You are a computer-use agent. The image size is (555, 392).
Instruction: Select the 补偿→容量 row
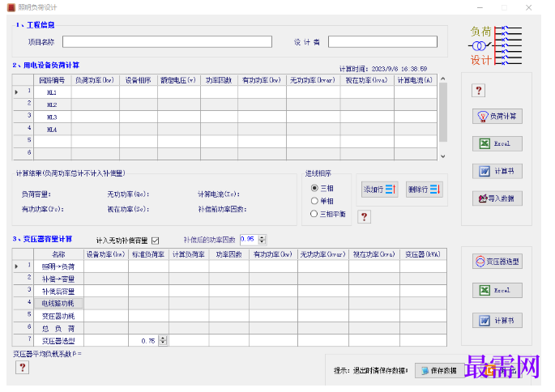click(x=59, y=279)
